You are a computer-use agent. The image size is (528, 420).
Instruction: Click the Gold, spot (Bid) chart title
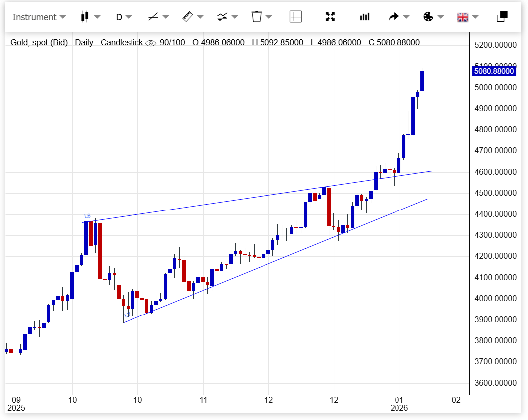[x=40, y=43]
